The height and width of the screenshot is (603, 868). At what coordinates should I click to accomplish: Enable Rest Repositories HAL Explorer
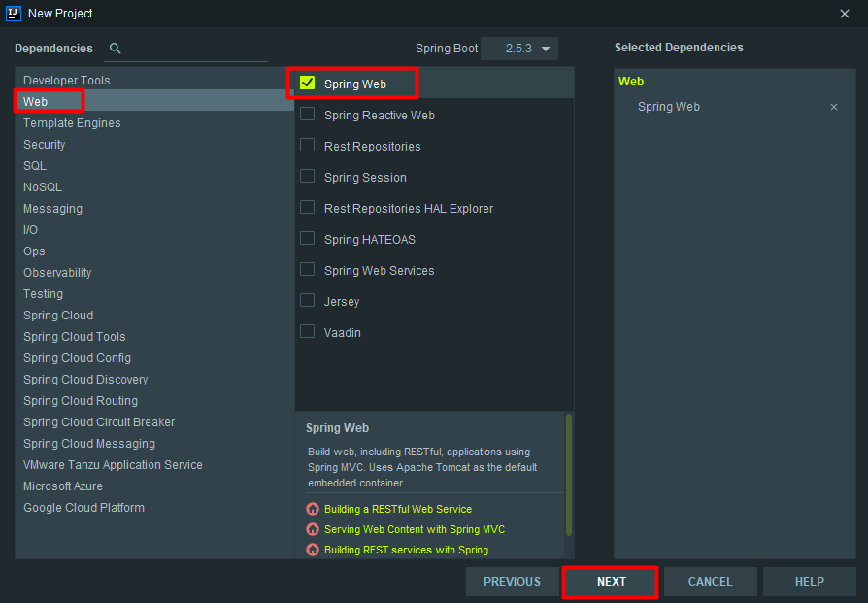tap(307, 207)
